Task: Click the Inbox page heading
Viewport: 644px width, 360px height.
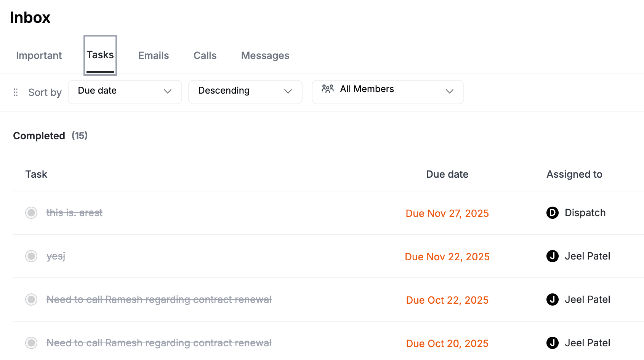Action: 30,18
